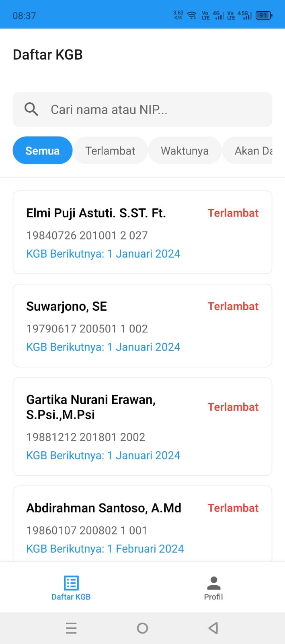Tap the battery indicator in status bar

click(264, 15)
